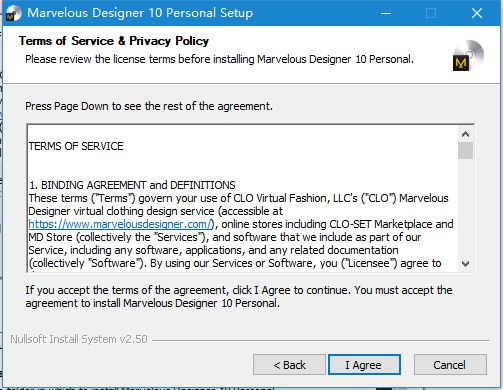503x390 pixels.
Task: Click the 'Please review the license terms' text
Action: click(219, 59)
